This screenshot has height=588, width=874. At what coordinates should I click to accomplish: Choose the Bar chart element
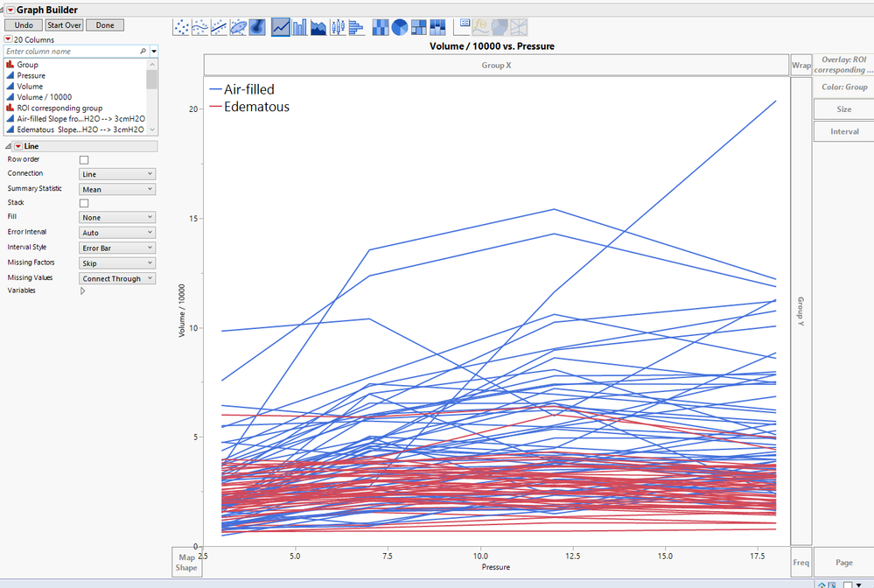click(x=300, y=27)
